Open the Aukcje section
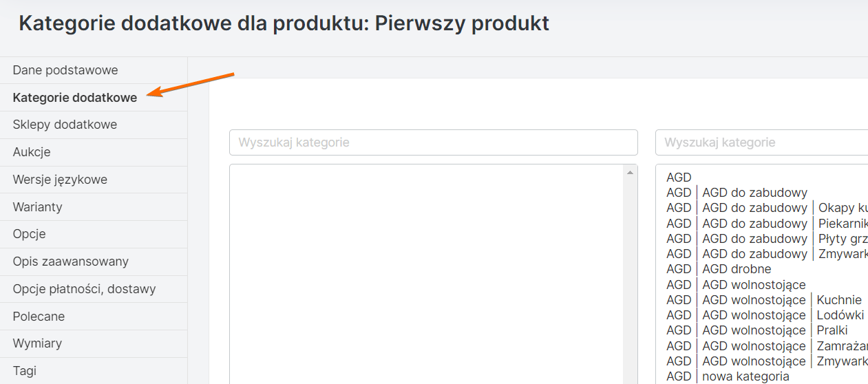 click(x=32, y=152)
